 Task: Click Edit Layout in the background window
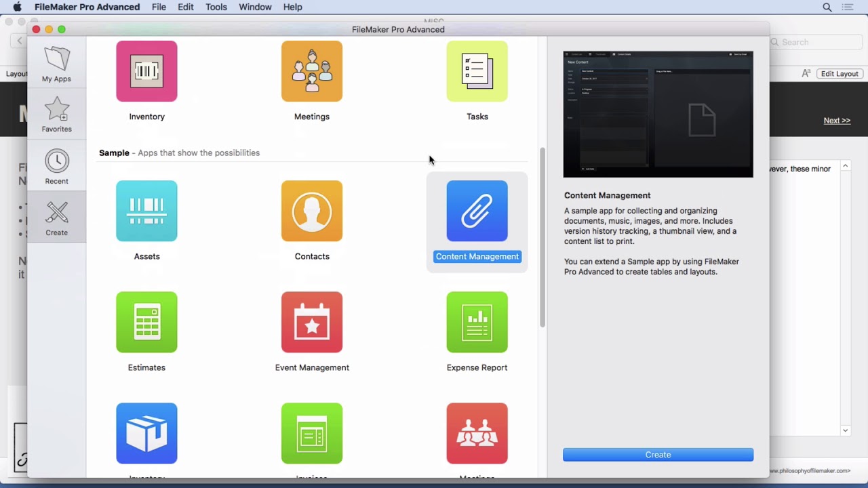(x=840, y=74)
